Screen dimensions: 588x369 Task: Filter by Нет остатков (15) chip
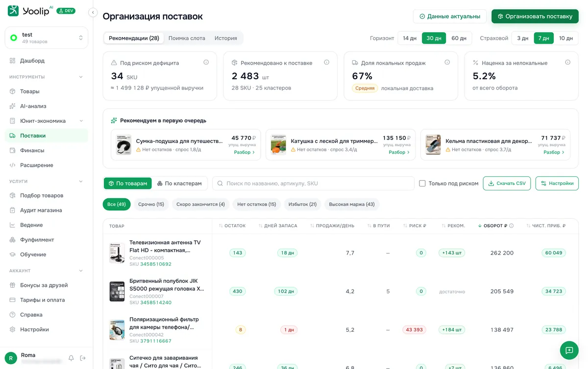tap(257, 204)
